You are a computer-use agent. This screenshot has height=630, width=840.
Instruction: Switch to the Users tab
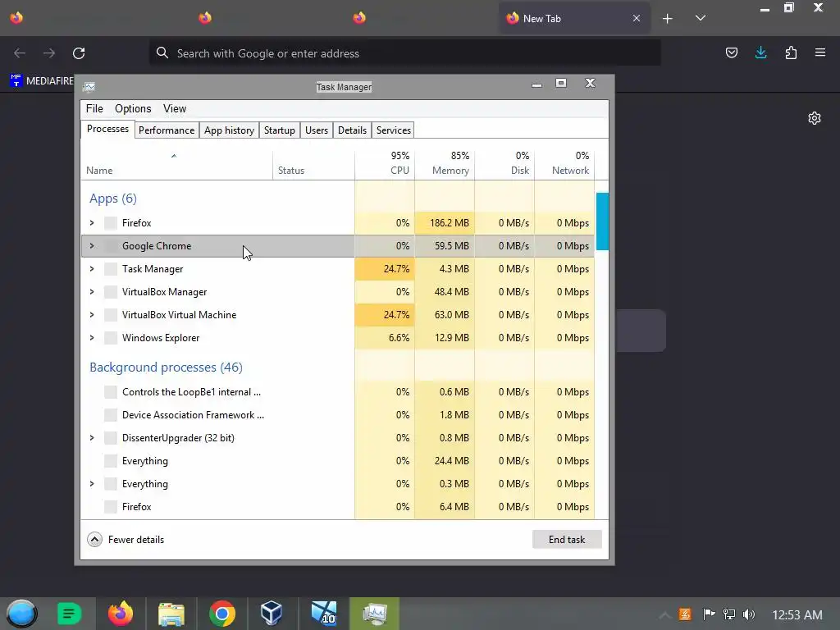coord(317,130)
